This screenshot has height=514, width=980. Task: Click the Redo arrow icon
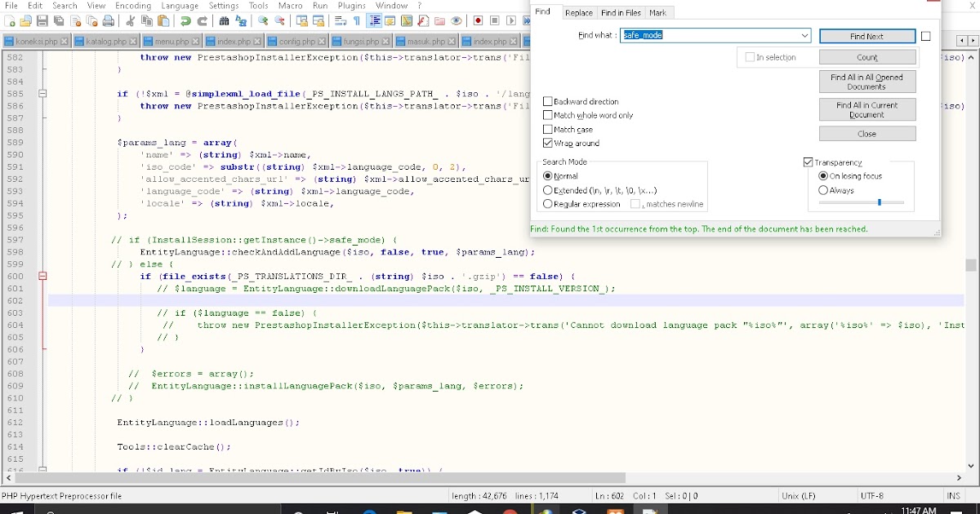click(203, 20)
